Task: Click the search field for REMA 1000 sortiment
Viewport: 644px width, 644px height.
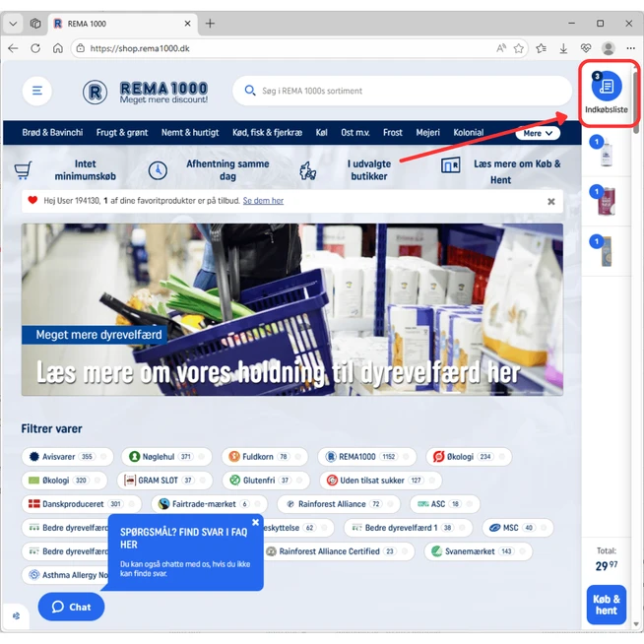Action: tap(404, 91)
